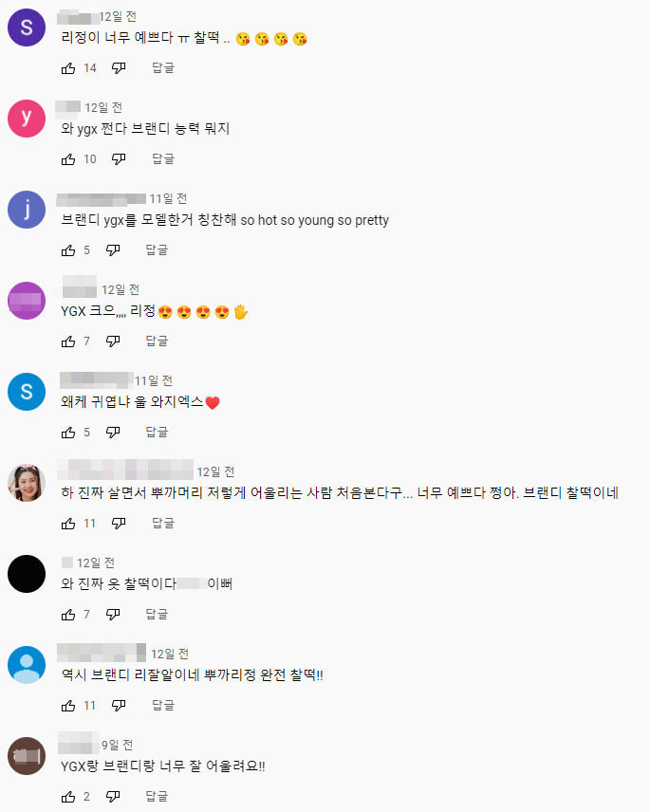The height and width of the screenshot is (812, 650).
Task: Like the 'so hot so young so pretty' comment
Action: pos(68,250)
